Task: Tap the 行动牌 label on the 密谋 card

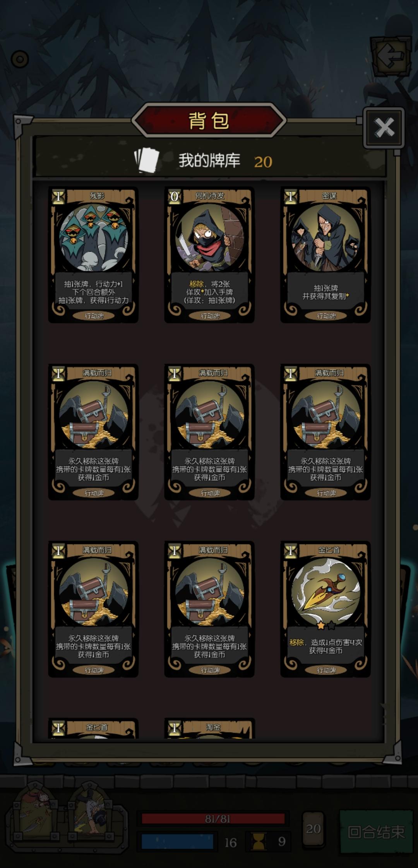Action: pyautogui.click(x=326, y=316)
